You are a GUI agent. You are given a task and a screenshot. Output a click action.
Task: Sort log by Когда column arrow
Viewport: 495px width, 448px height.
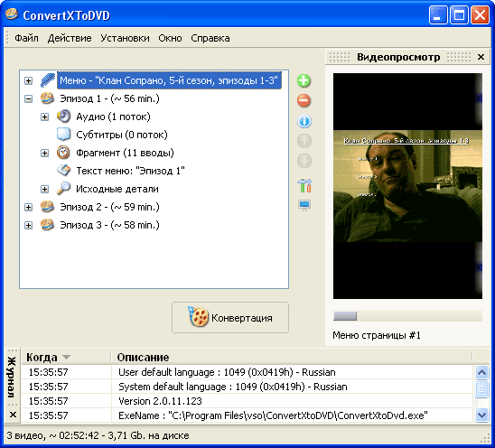tap(66, 358)
